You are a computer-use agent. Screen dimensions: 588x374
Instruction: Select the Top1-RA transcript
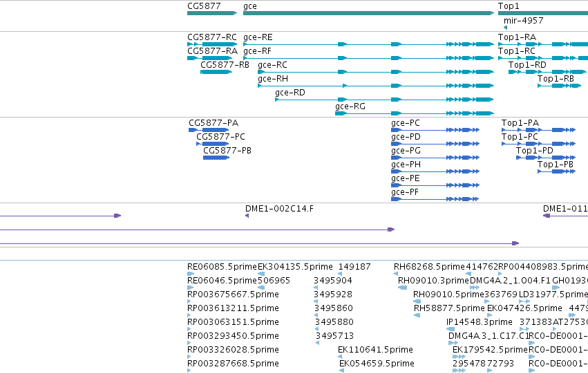point(543,44)
